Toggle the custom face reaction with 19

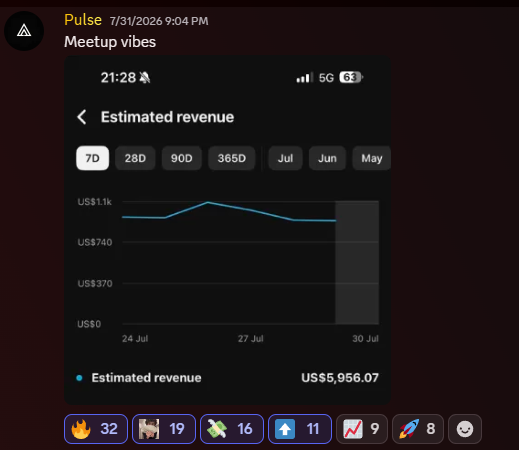pos(164,429)
